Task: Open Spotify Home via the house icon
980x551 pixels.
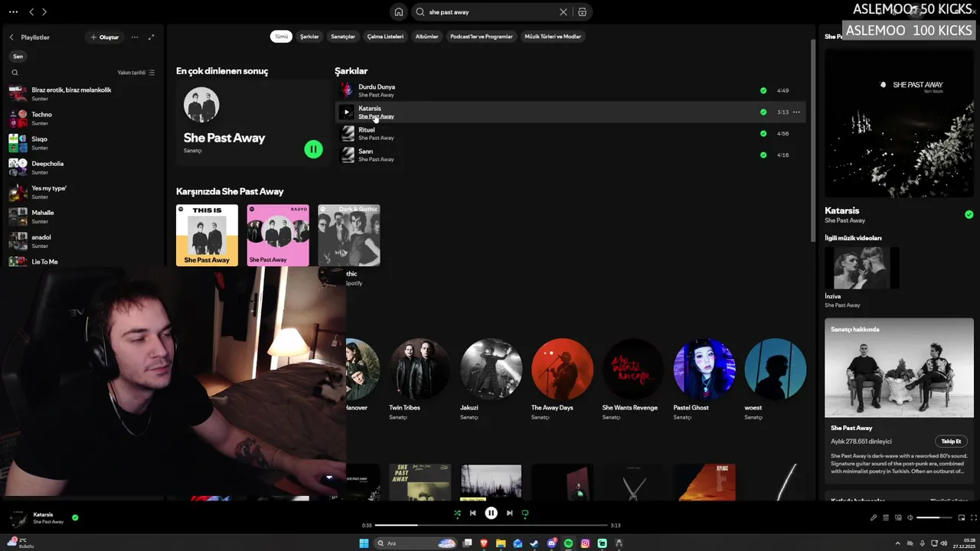Action: tap(398, 12)
